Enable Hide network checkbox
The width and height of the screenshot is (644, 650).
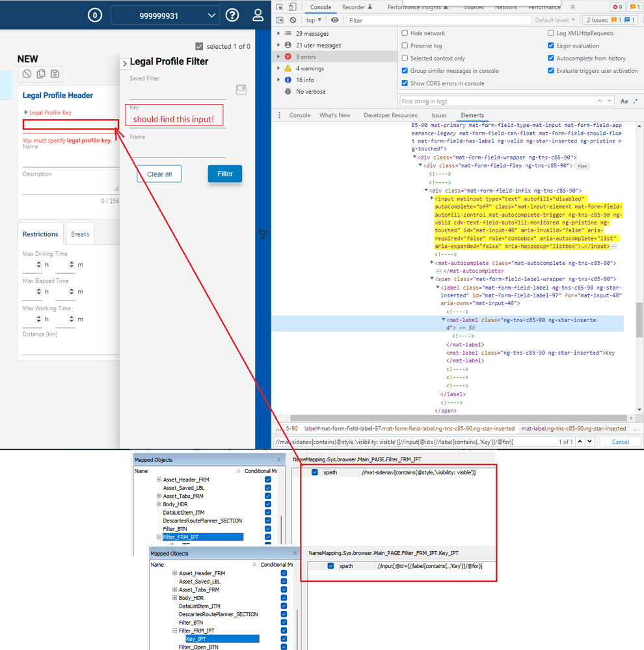pyautogui.click(x=405, y=33)
